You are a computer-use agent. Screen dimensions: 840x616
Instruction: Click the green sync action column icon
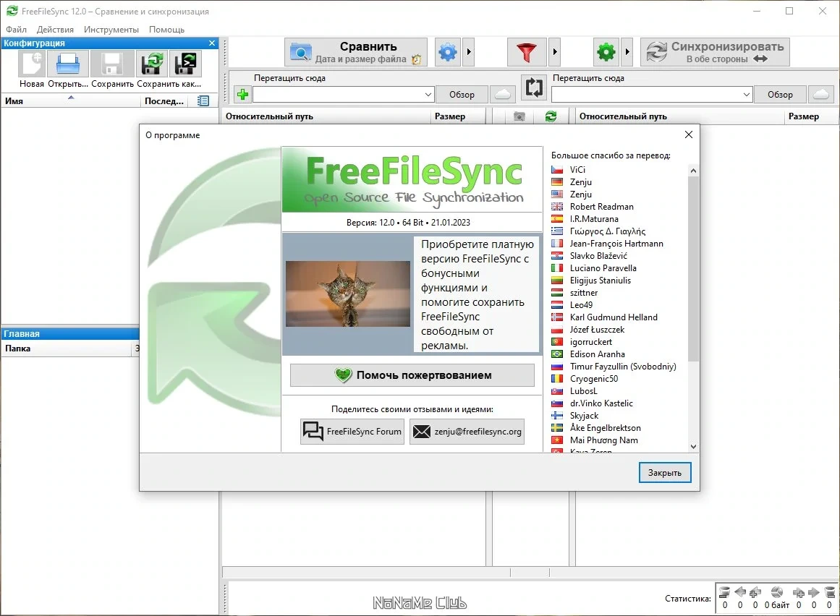tap(551, 116)
